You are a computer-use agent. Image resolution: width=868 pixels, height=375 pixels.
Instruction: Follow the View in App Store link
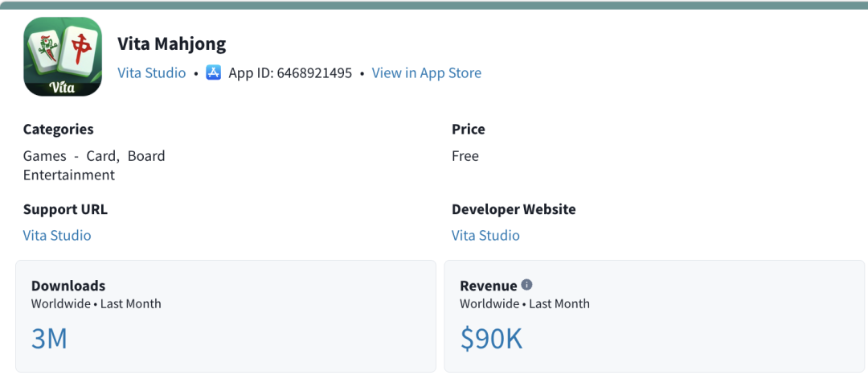(426, 73)
